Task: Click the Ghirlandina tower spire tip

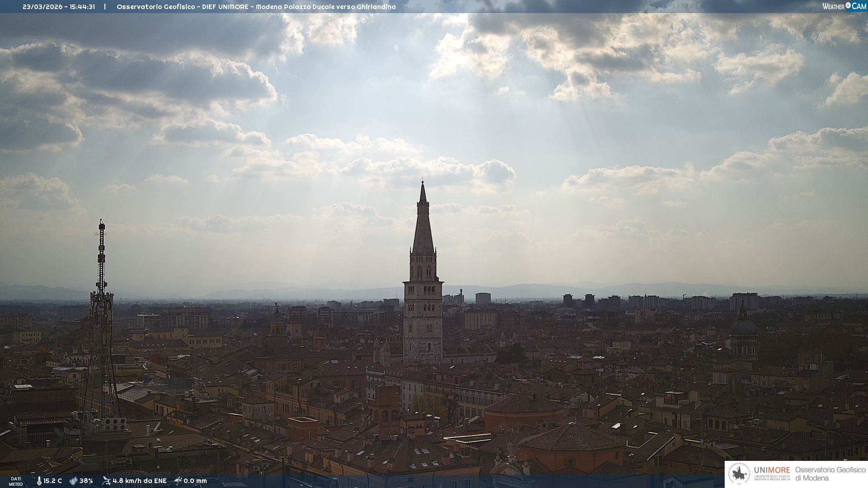Action: pyautogui.click(x=423, y=183)
